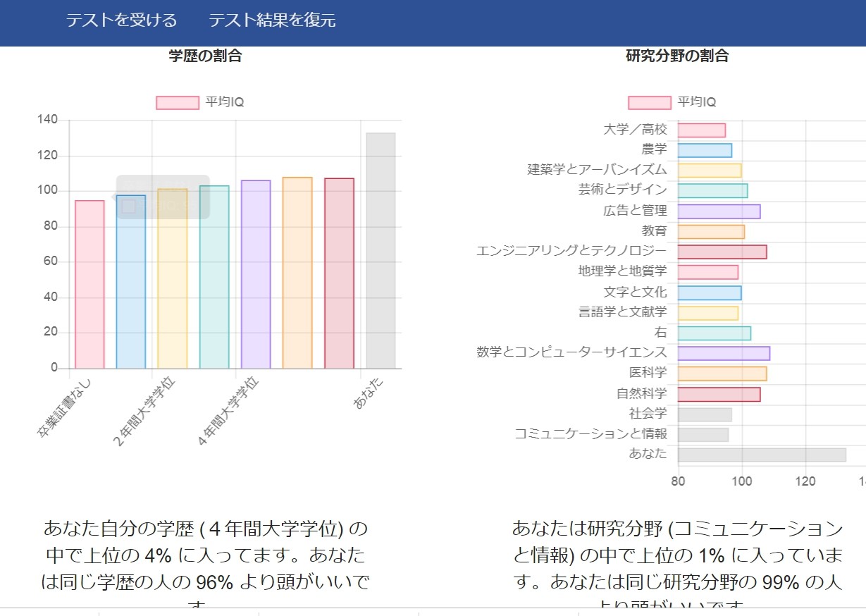The image size is (866, 616).
Task: Open the テストを受ける menu item
Action: click(121, 20)
